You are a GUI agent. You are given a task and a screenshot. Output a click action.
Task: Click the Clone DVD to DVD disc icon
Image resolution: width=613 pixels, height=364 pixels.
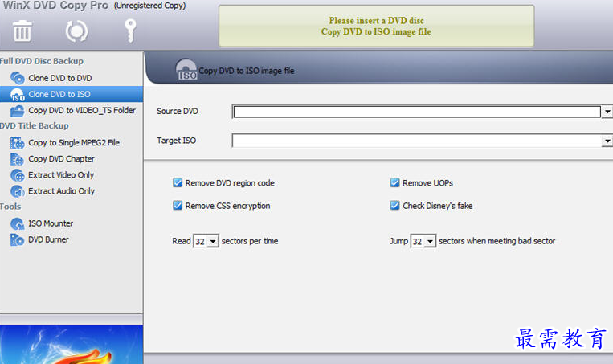click(17, 78)
